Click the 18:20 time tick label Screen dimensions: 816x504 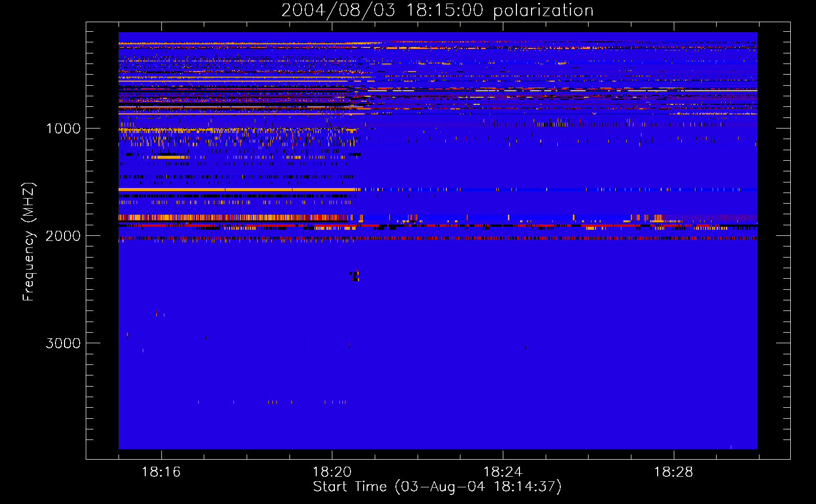[332, 472]
